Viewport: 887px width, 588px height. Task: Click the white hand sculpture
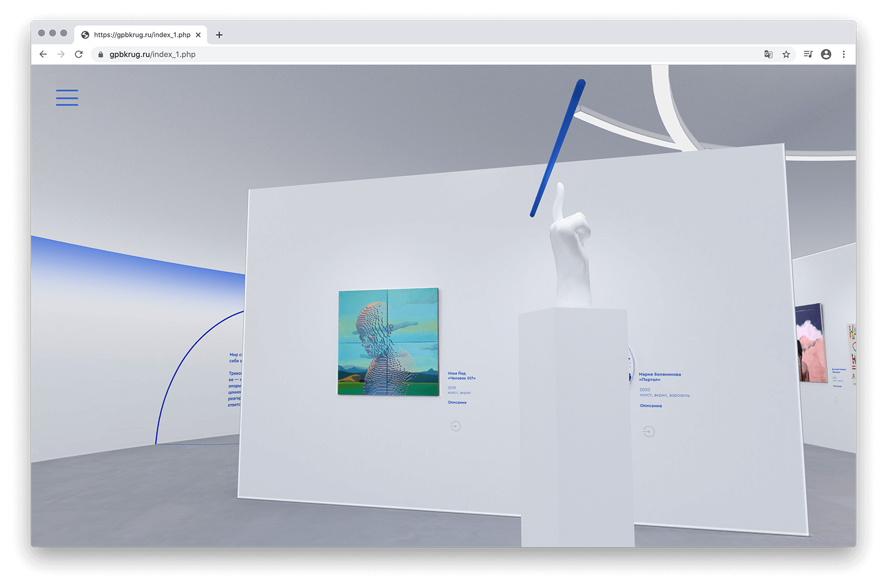pyautogui.click(x=569, y=253)
